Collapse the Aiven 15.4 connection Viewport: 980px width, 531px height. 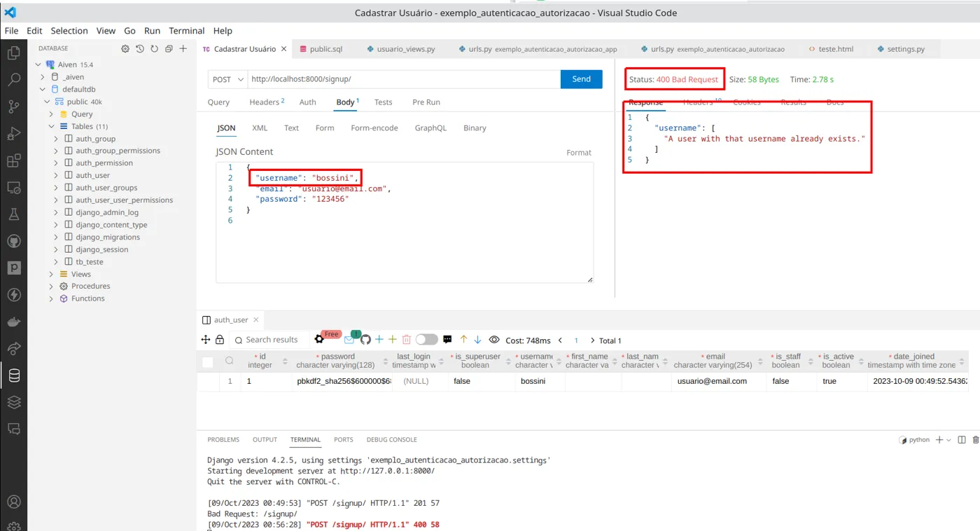click(38, 64)
